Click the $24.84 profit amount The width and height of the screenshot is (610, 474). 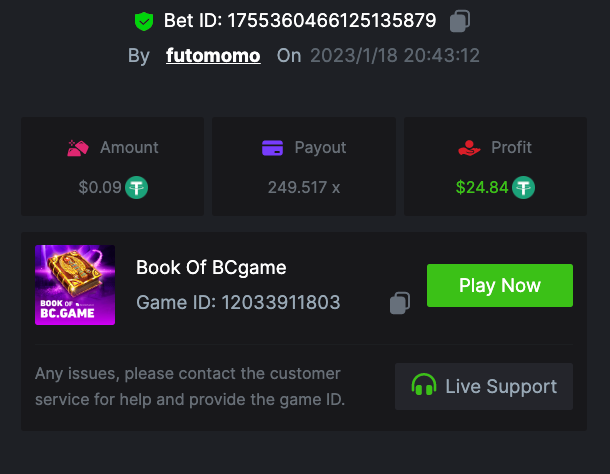click(482, 187)
